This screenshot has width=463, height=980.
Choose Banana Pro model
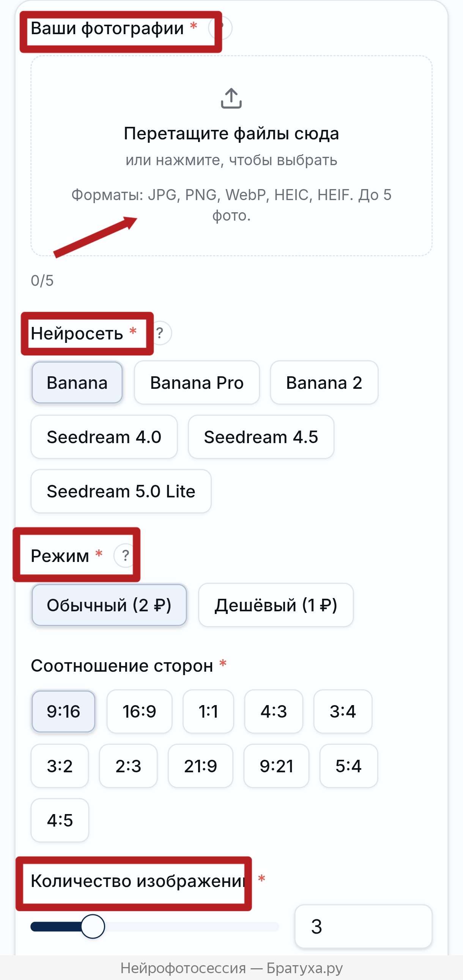(x=197, y=382)
